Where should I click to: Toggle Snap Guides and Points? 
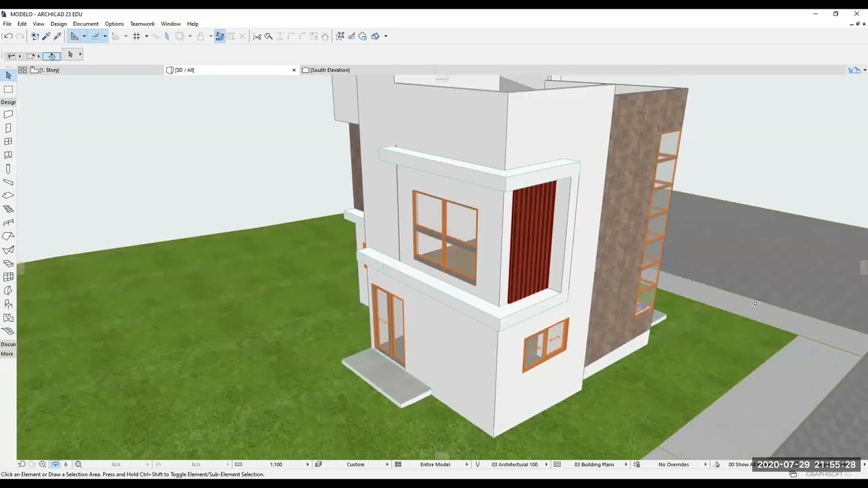[x=95, y=36]
